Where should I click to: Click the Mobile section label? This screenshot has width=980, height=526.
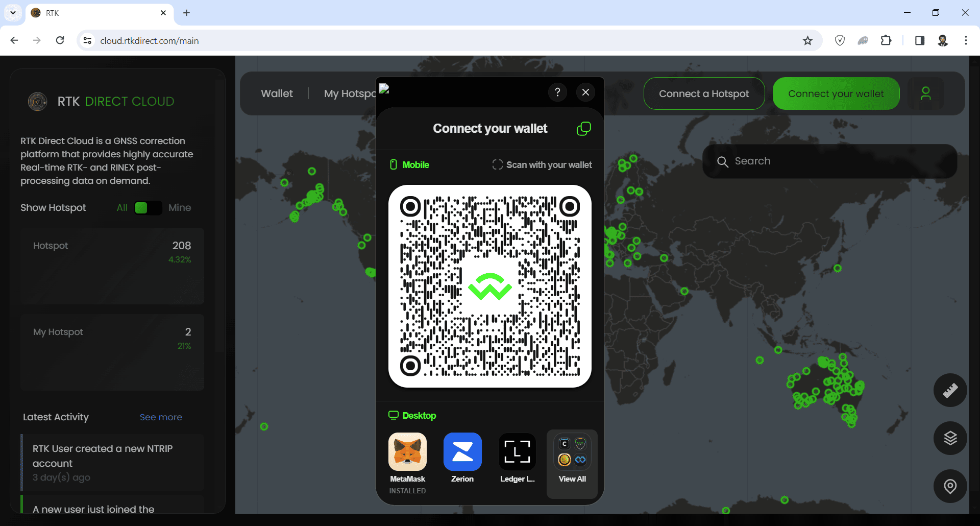click(x=410, y=165)
